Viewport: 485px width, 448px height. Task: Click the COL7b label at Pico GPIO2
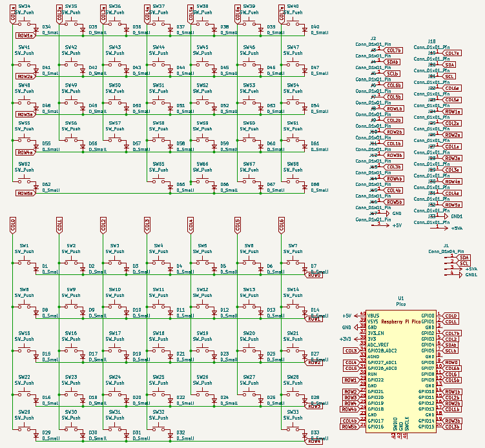point(451,333)
